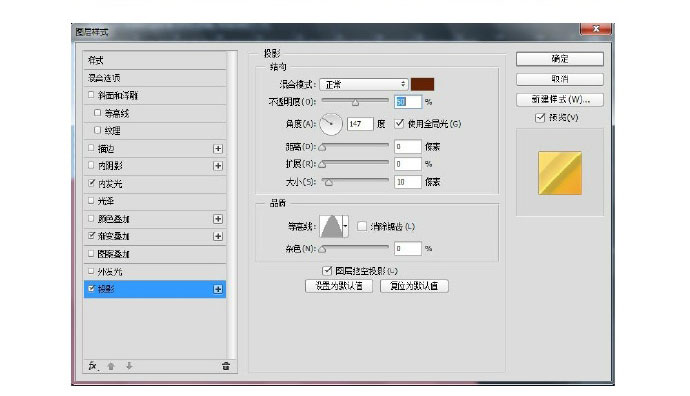Enable the 光泽 checkbox
Viewport: 690px width, 396px height.
pos(91,200)
